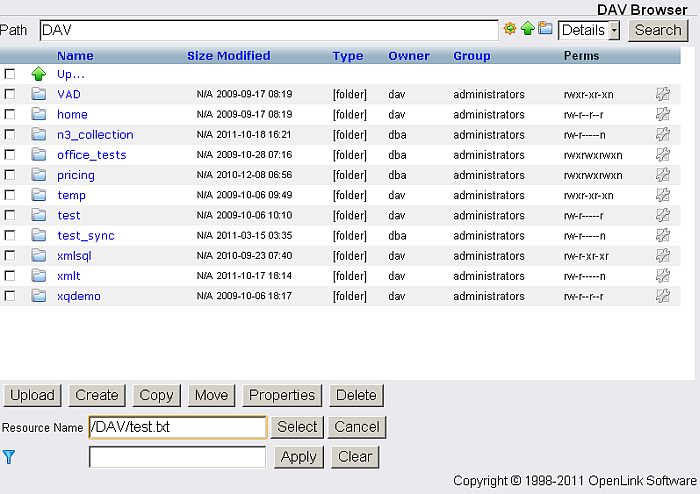Screen dimensions: 700x494
Task: Click the Properties button
Action: [282, 395]
